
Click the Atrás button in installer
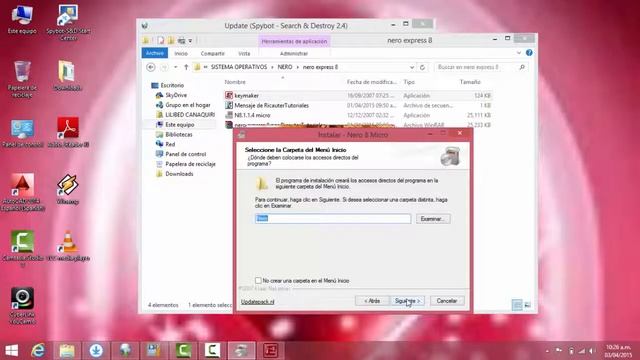click(372, 301)
